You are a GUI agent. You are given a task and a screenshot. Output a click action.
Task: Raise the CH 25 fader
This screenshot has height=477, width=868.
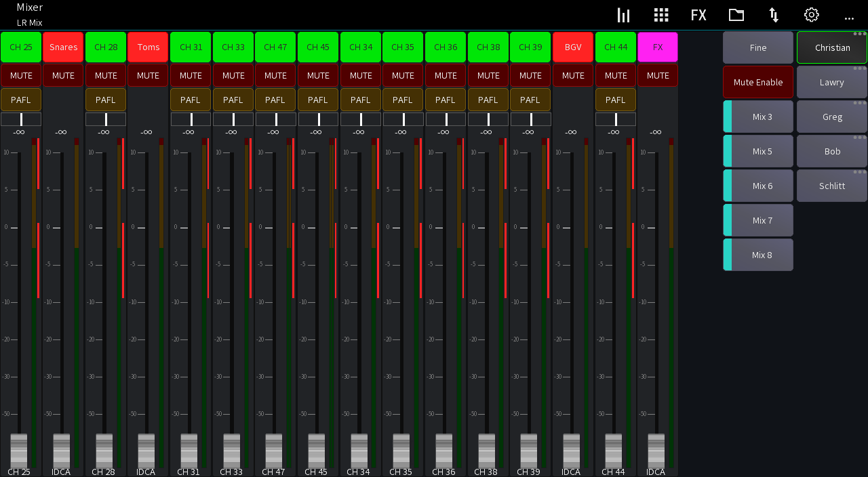click(x=18, y=453)
